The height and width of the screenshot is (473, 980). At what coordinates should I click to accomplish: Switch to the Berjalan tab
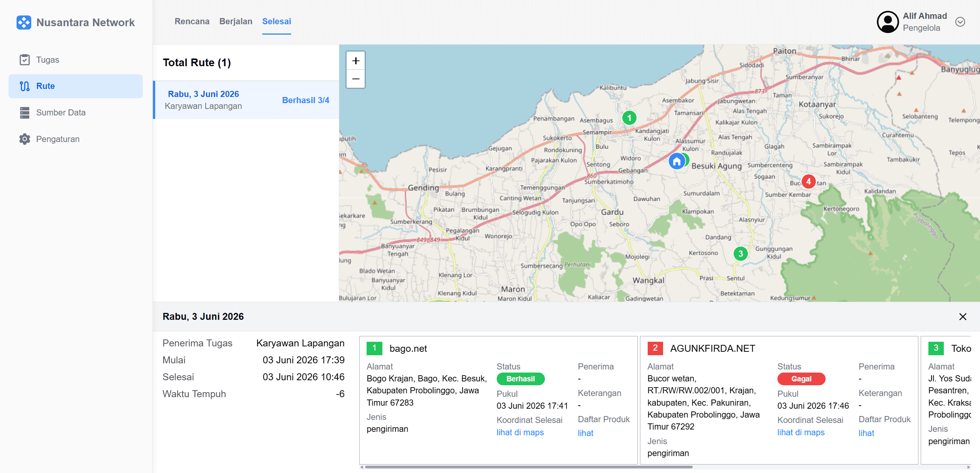236,22
